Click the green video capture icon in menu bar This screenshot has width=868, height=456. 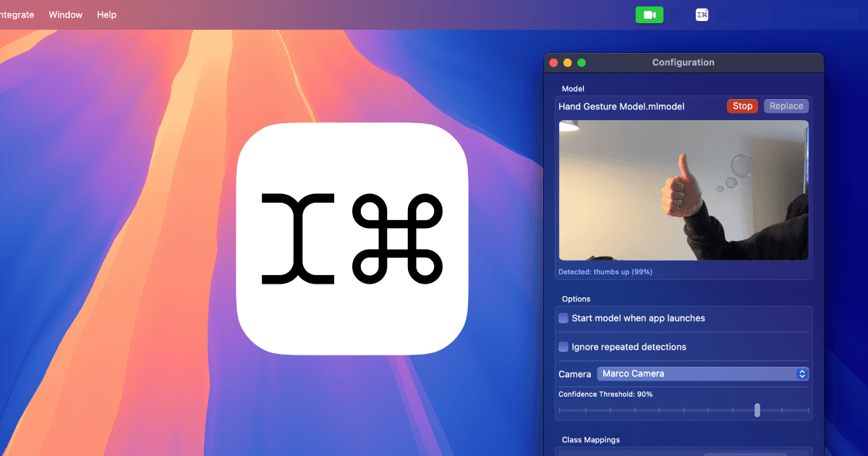(649, 14)
